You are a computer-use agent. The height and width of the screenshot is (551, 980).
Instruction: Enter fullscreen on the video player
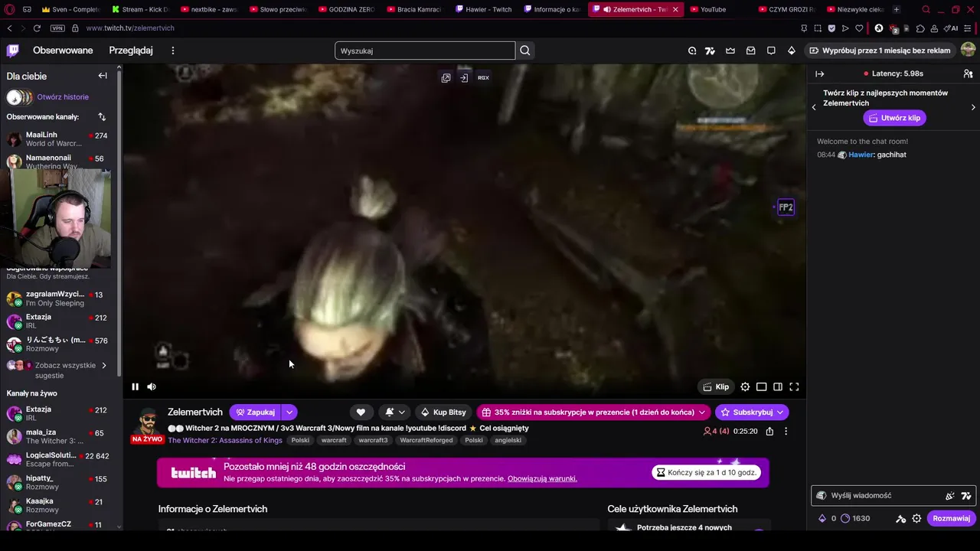point(794,387)
